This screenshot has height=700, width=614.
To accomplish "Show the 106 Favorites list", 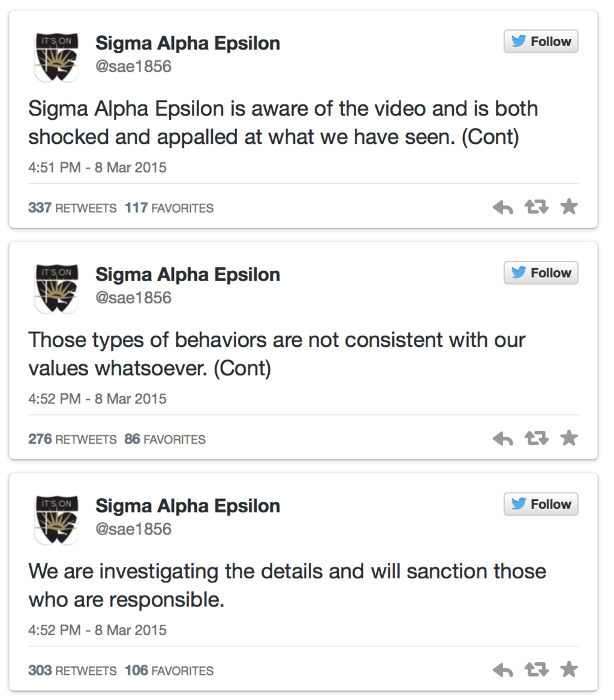I will click(x=169, y=671).
